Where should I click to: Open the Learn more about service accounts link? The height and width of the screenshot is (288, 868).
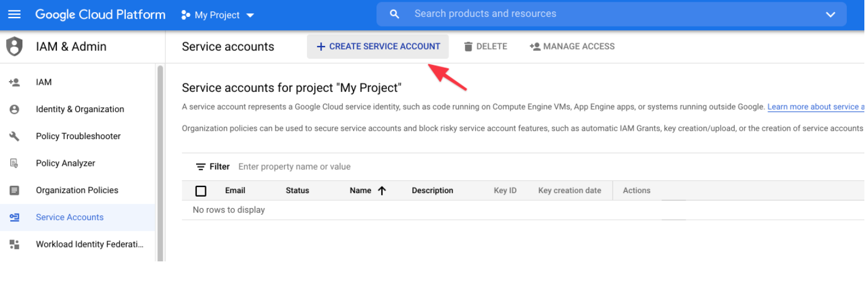coord(815,107)
